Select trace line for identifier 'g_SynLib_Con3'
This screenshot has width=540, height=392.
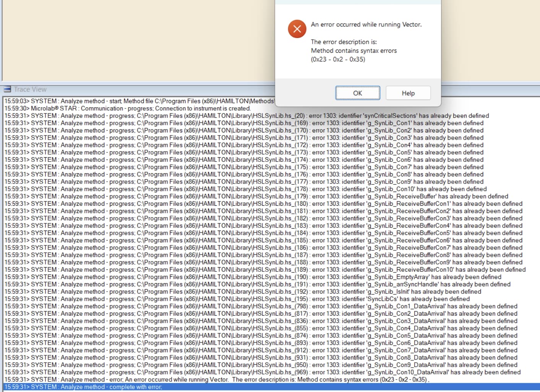244,138
